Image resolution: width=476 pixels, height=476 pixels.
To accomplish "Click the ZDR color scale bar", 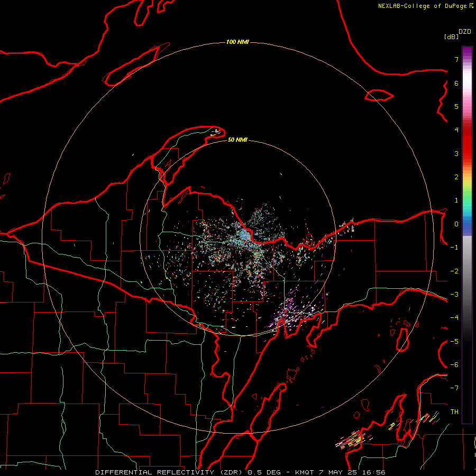I will pyautogui.click(x=467, y=235).
